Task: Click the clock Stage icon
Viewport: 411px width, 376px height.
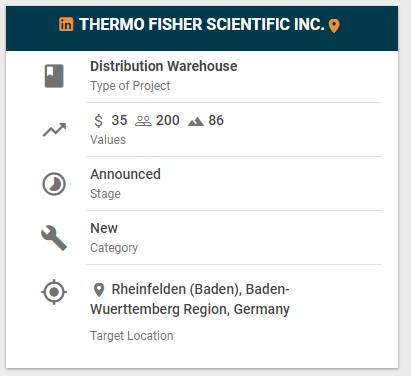Action: coord(54,184)
